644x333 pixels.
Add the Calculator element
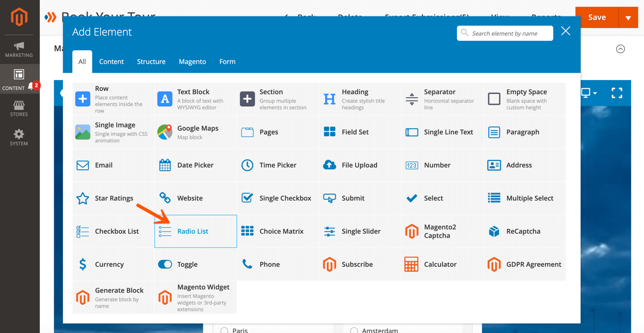pyautogui.click(x=440, y=264)
